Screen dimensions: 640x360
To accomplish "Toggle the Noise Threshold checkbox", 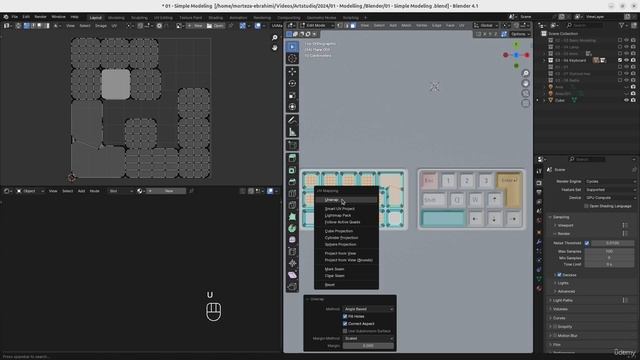I will pos(587,243).
